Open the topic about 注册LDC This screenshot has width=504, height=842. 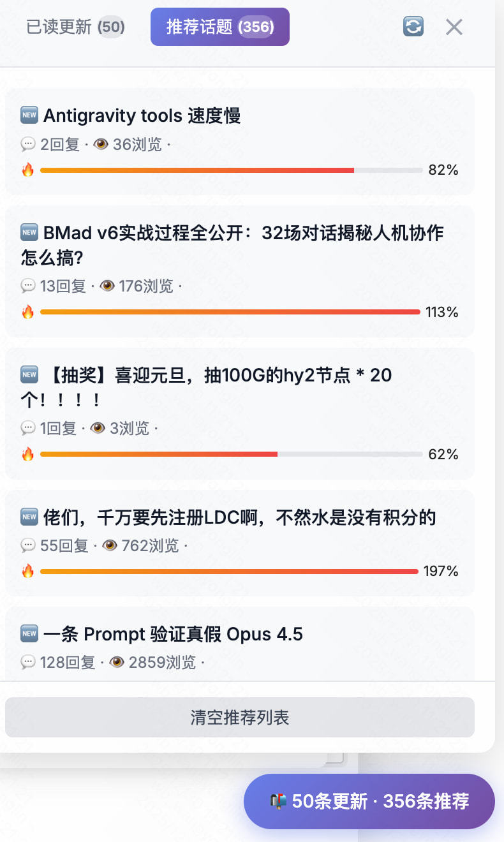240,517
